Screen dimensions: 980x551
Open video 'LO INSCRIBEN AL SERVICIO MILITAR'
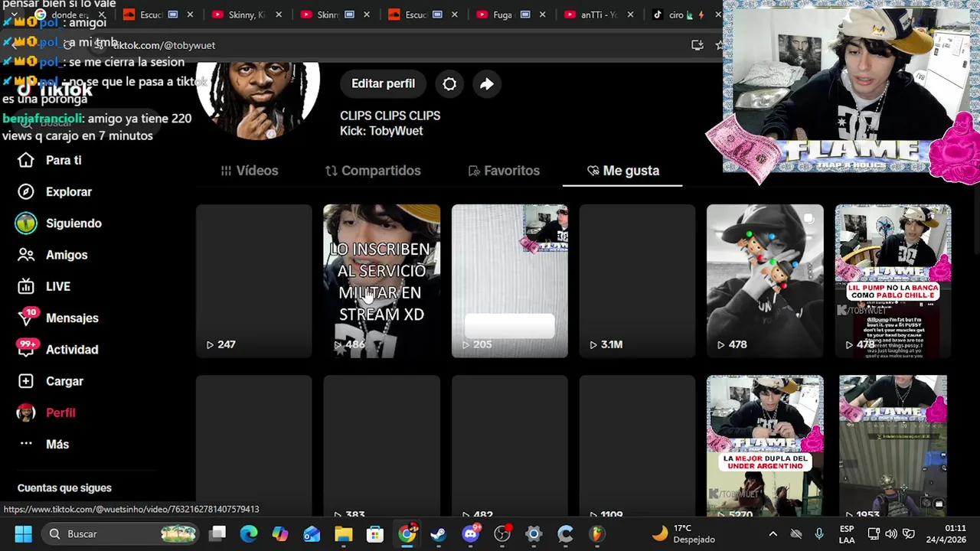[381, 281]
